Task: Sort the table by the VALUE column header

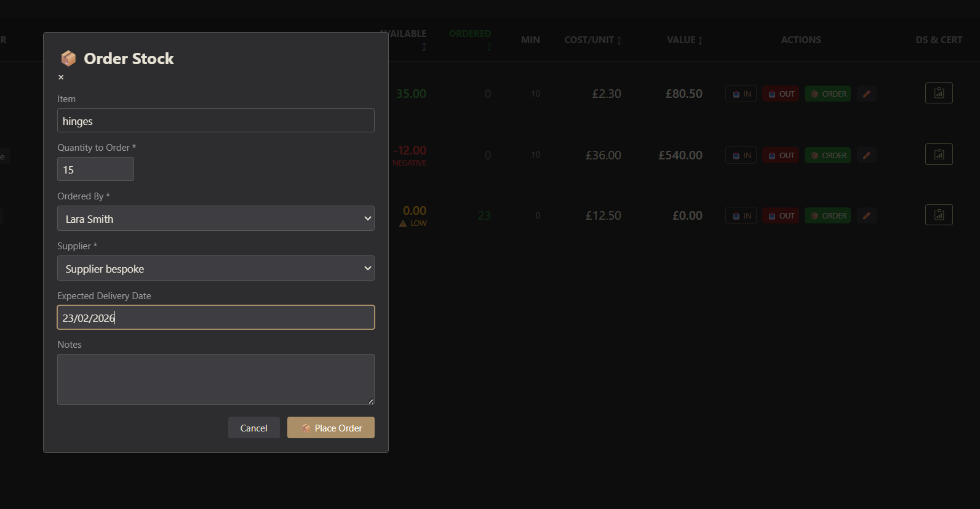Action: [x=684, y=40]
